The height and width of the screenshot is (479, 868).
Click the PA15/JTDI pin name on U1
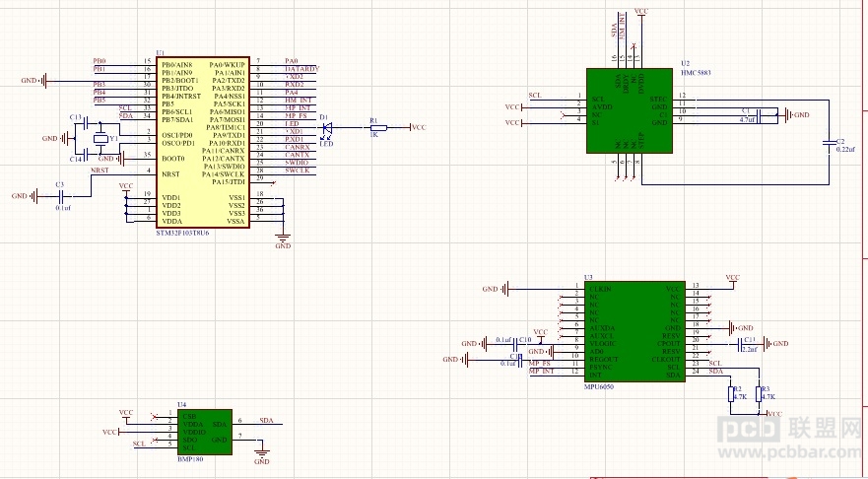(x=230, y=182)
